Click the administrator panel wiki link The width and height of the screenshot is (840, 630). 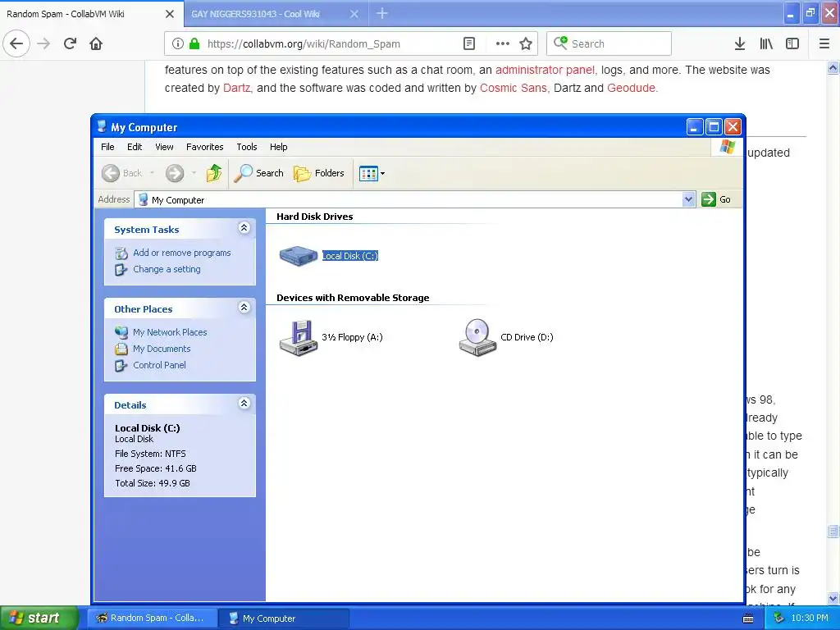(x=545, y=71)
